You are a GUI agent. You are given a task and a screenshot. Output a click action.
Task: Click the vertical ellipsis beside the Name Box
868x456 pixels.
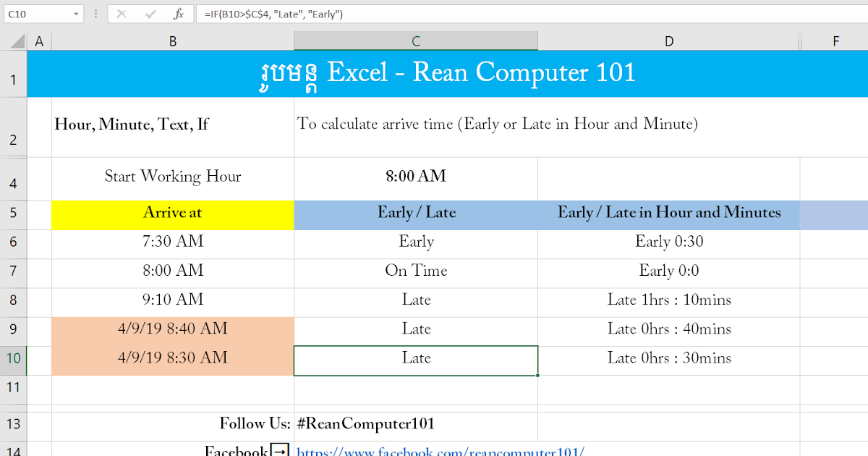click(95, 14)
